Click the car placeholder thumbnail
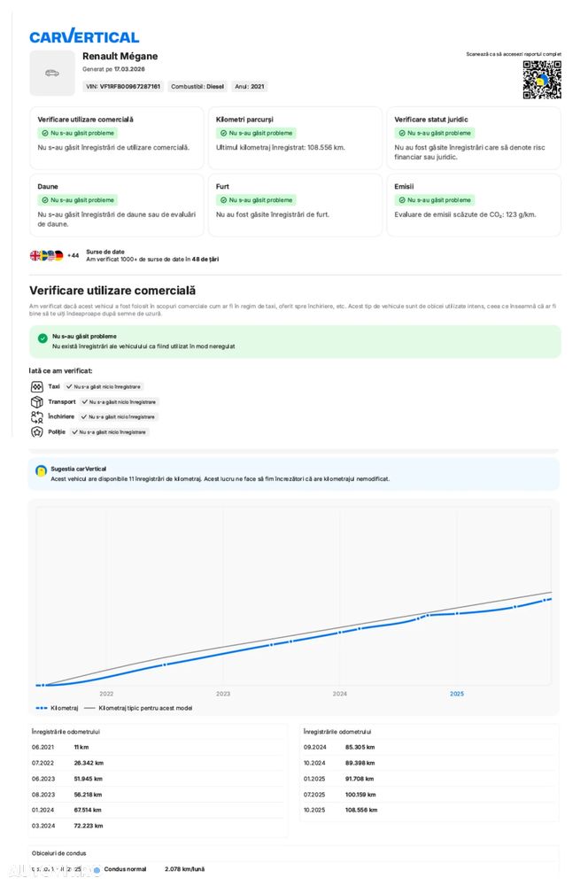Screen dimensions: 588x886 (x=52, y=73)
